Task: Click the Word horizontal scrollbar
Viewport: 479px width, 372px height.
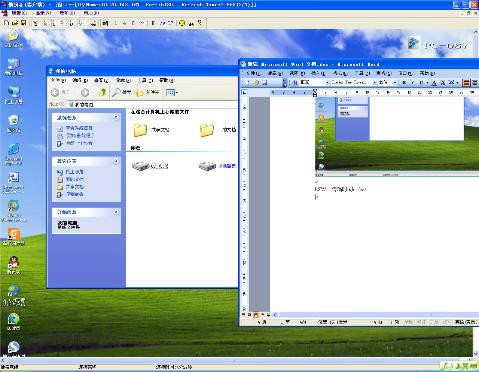Action: coord(375,314)
